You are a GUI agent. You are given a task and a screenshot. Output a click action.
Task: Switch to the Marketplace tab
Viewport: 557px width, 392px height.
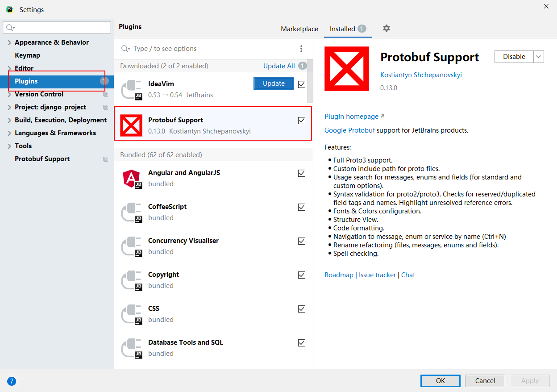299,29
